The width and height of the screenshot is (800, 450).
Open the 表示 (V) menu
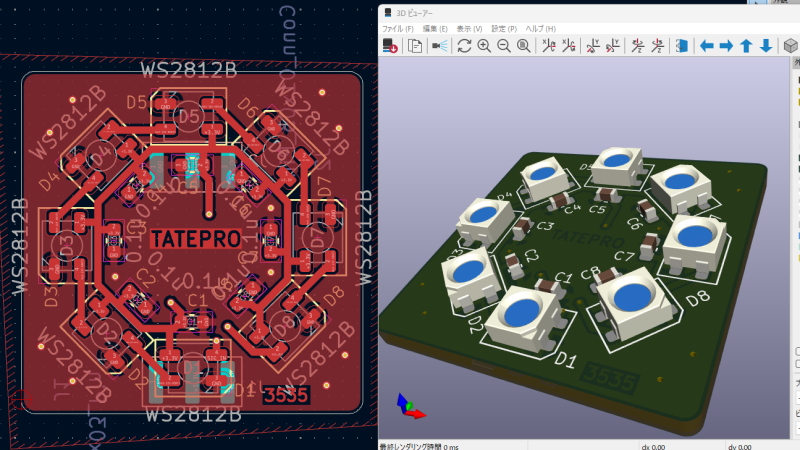pyautogui.click(x=469, y=29)
